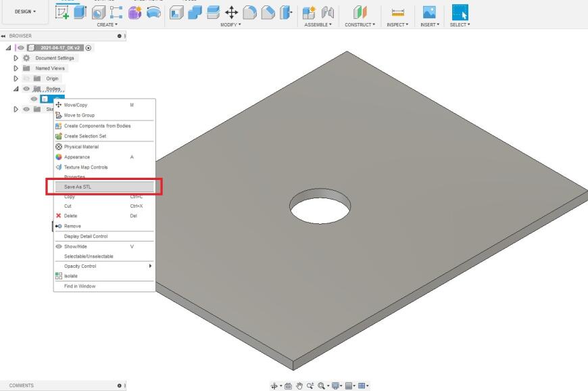
Task: Click the Look At icon
Action: click(x=288, y=386)
